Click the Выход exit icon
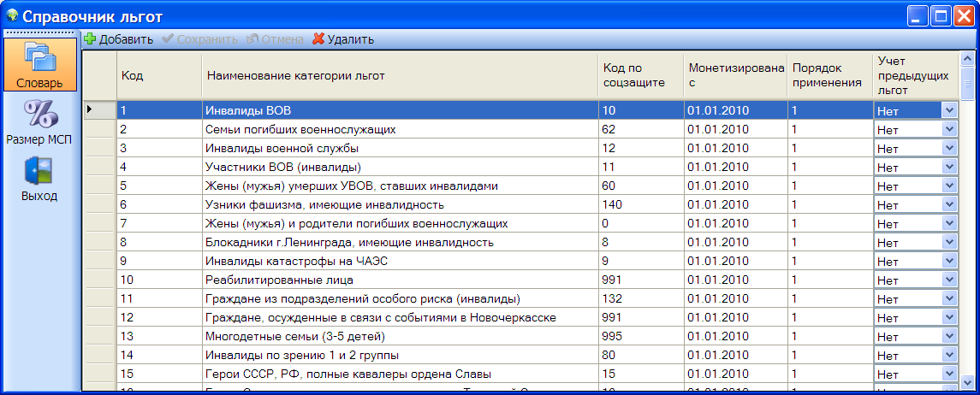 click(39, 171)
